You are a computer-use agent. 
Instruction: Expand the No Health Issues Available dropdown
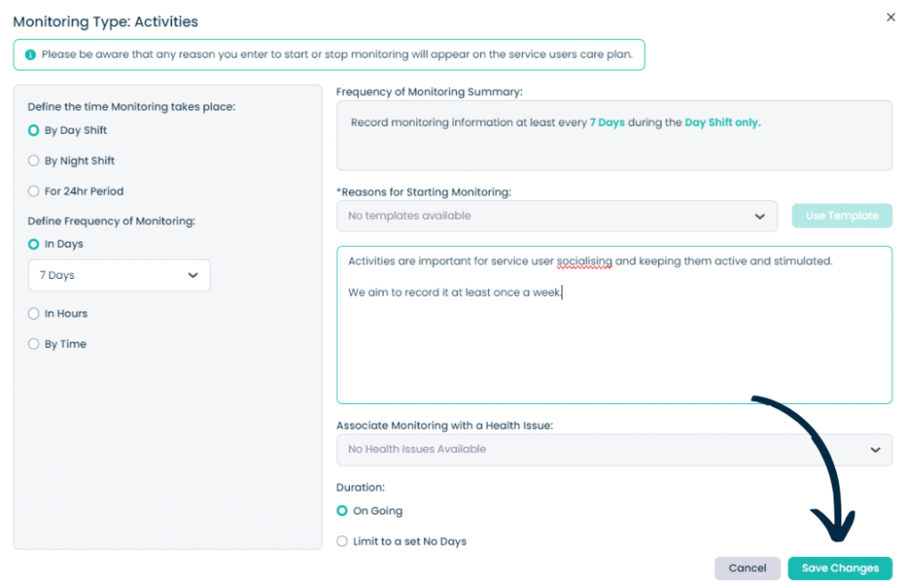pos(614,450)
